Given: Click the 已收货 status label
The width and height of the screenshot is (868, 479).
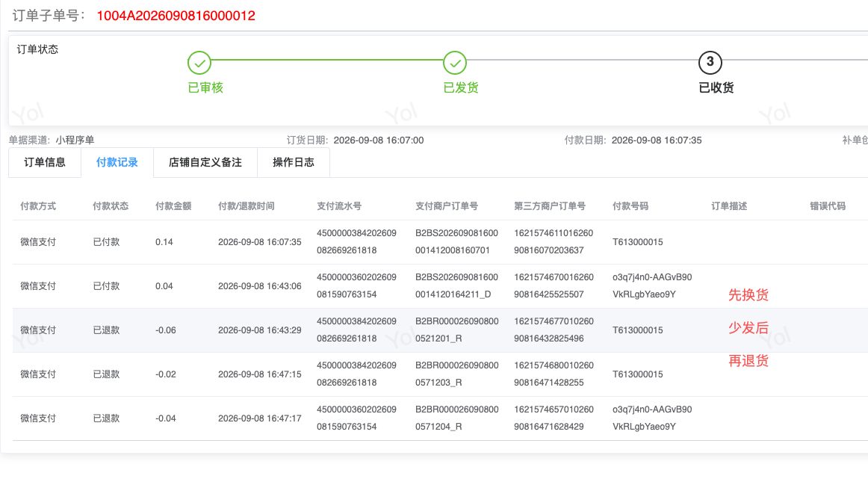Looking at the screenshot, I should click(716, 87).
